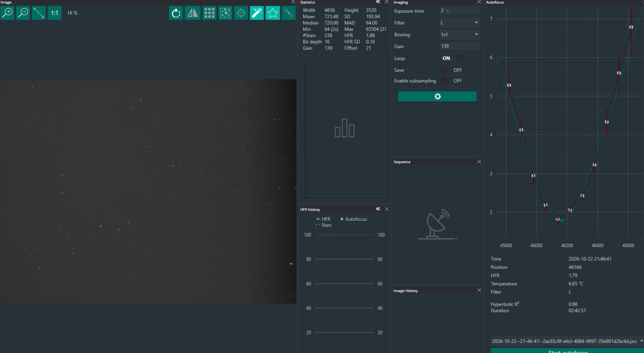The height and width of the screenshot is (353, 644).
Task: Click the #Stars value 238
Action: 328,36
